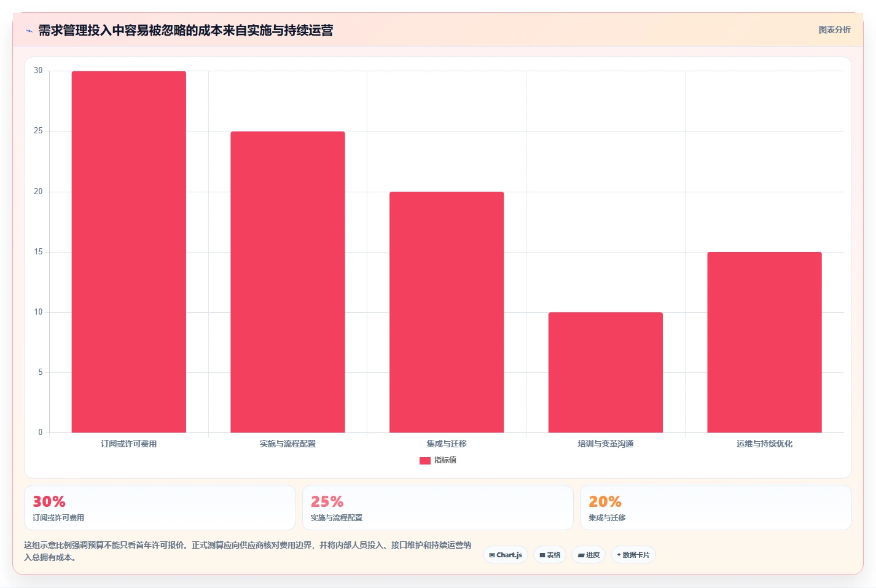The height and width of the screenshot is (588, 876).
Task: Click the 订阅或许可费用 x-axis label
Action: point(129,444)
